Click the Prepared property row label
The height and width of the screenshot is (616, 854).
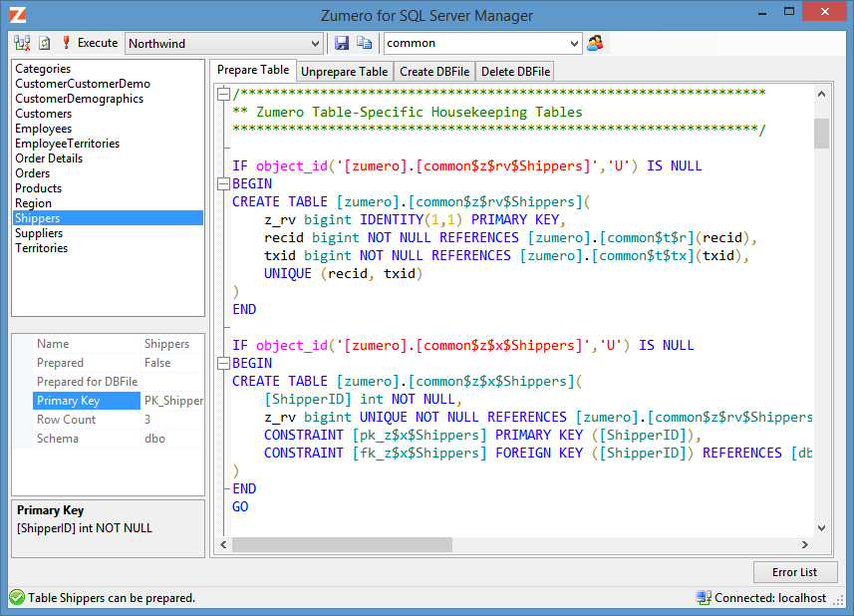(60, 363)
